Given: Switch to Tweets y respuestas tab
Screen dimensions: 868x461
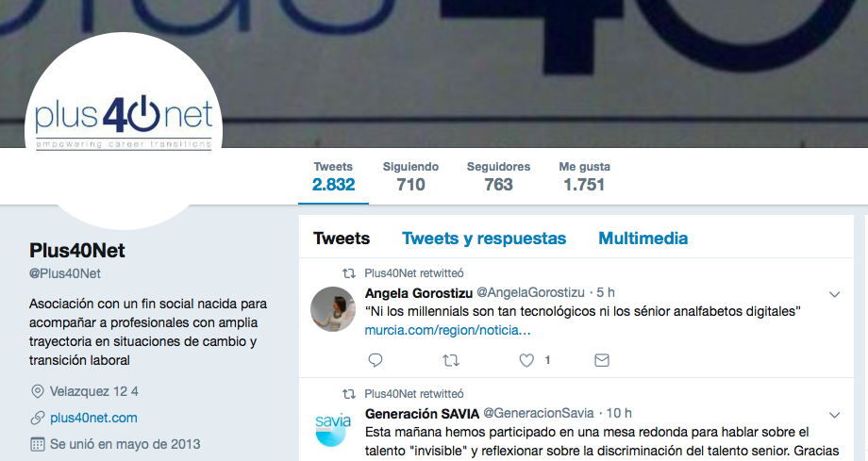Looking at the screenshot, I should coord(484,239).
